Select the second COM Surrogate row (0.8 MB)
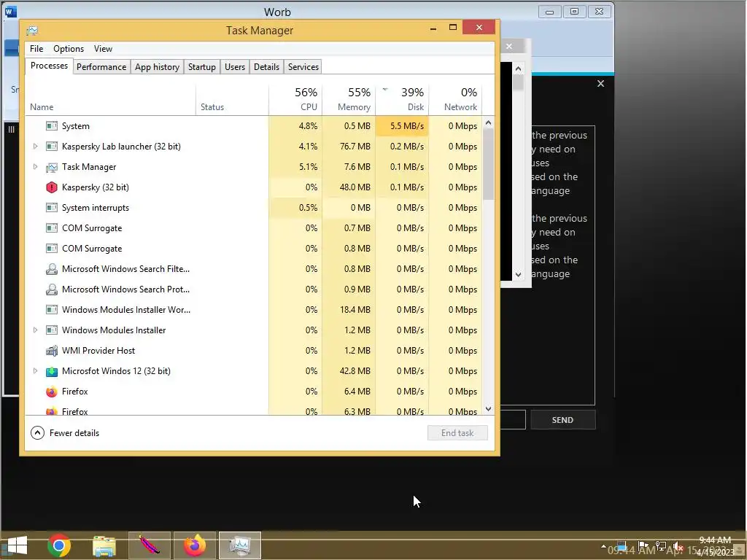 253,249
